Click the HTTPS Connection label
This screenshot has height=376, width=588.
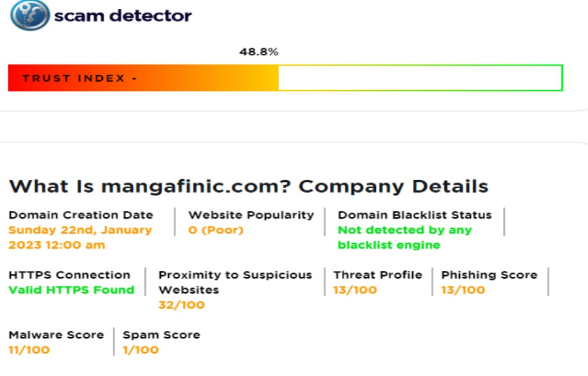point(69,275)
